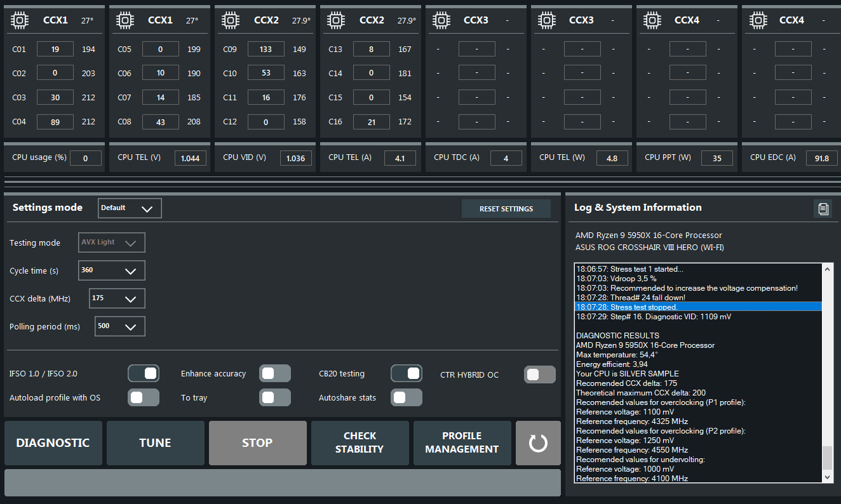Click the 'ASUS ROG CROSSHAIR VIII HERO (WI-FI)' text
This screenshot has width=841, height=504.
pos(650,248)
